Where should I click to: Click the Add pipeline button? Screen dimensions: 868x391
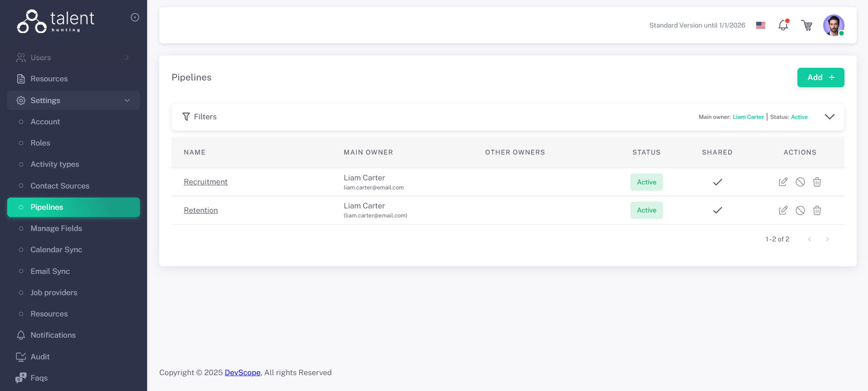(x=820, y=77)
